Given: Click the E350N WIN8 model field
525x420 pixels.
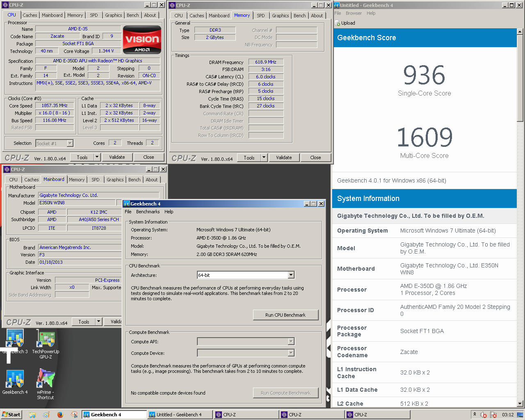Looking at the screenshot, I should pyautogui.click(x=76, y=203).
